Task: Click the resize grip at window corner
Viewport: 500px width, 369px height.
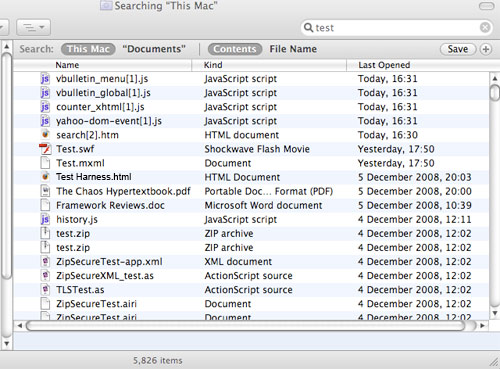Action: pyautogui.click(x=493, y=362)
